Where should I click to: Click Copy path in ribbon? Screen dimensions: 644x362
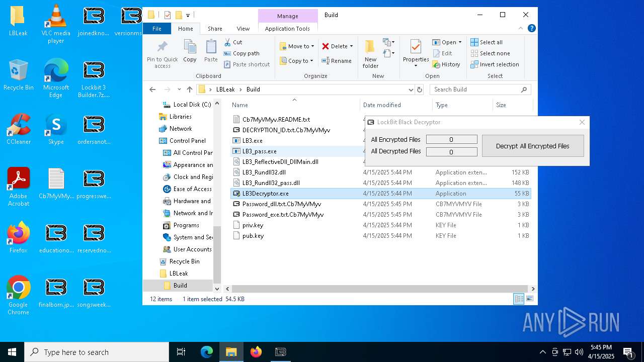(242, 53)
